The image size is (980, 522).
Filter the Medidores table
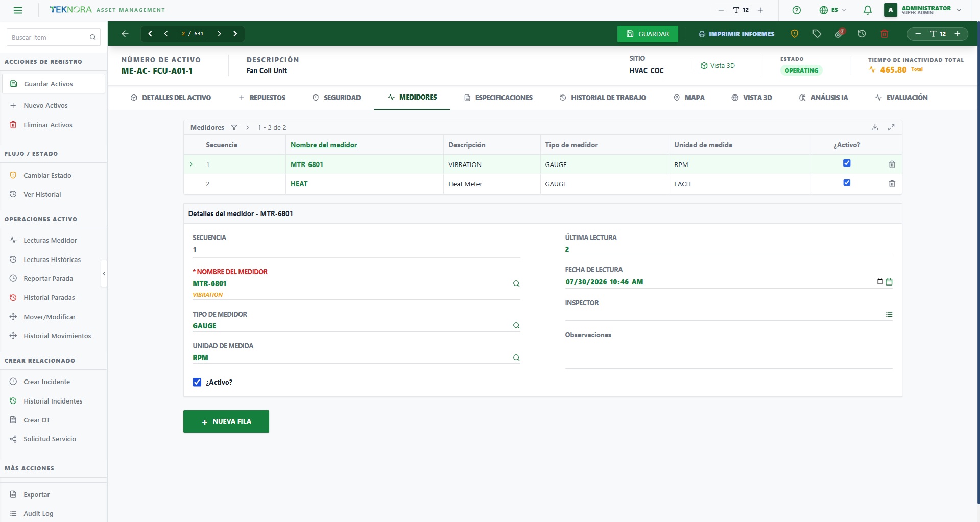[x=234, y=128]
